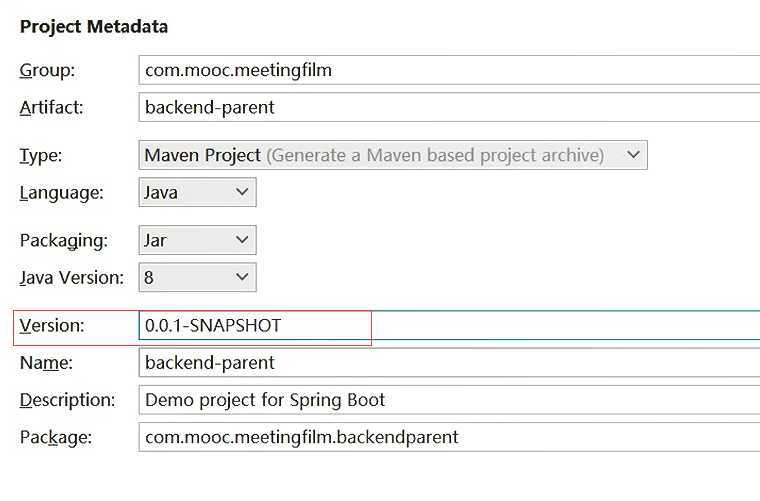
Task: Click the 'Java Version:' label
Action: pyautogui.click(x=72, y=278)
